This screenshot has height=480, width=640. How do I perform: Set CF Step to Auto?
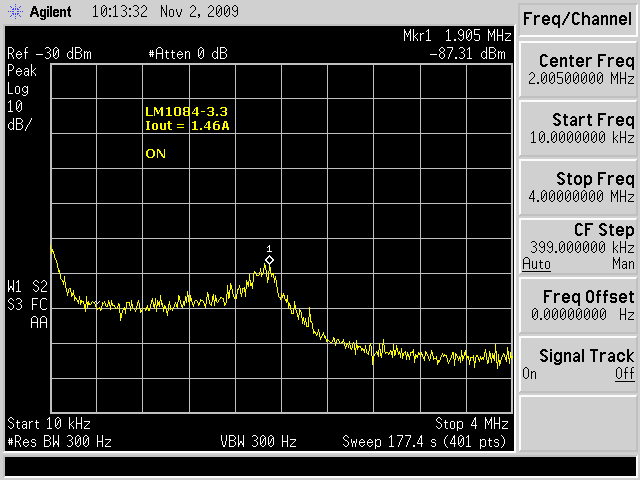536,264
